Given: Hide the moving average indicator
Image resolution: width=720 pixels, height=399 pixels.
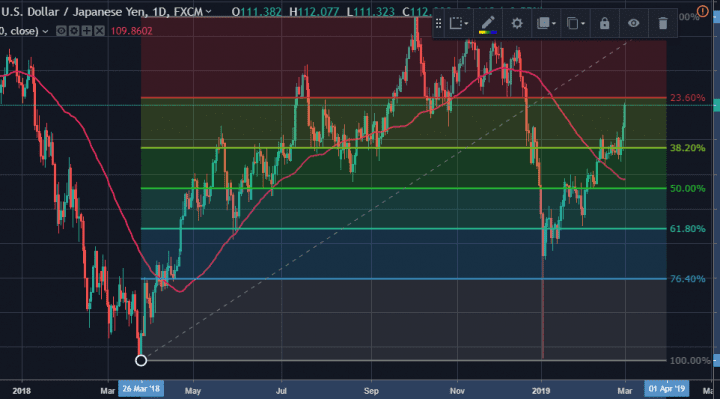Looking at the screenshot, I should point(61,31).
